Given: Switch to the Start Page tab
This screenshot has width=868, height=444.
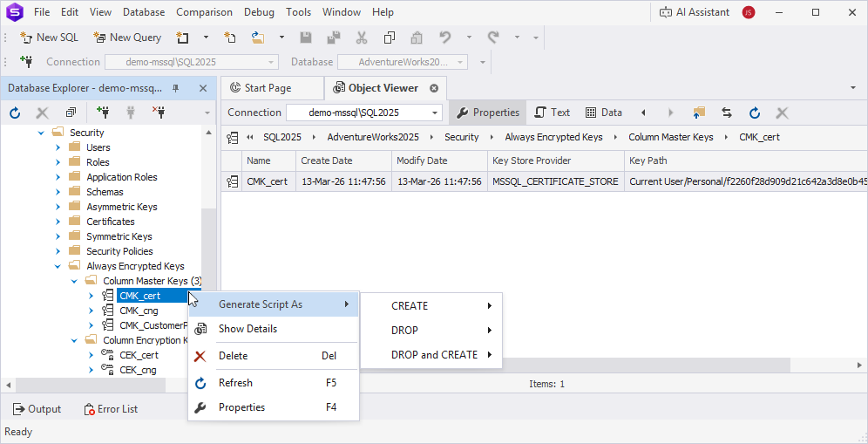Looking at the screenshot, I should coord(268,88).
